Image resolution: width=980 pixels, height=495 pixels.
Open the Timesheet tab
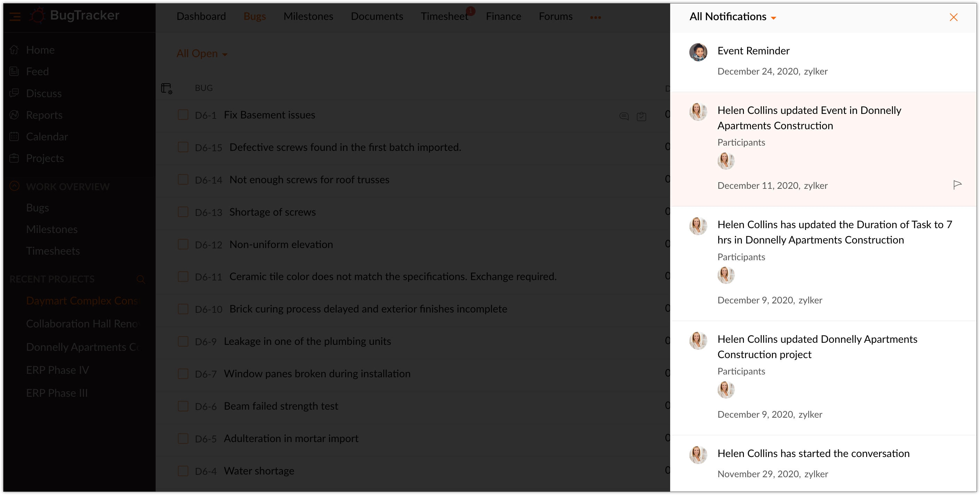(x=444, y=16)
